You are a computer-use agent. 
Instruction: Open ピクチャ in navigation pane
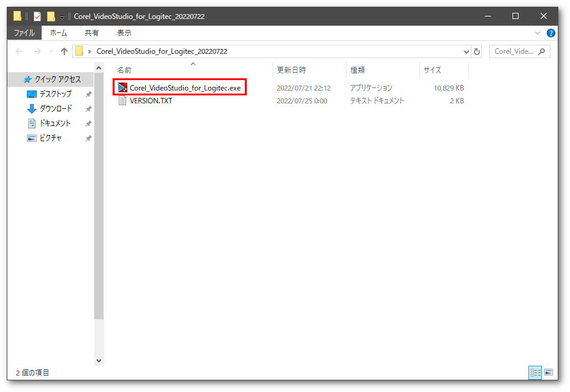(x=51, y=138)
